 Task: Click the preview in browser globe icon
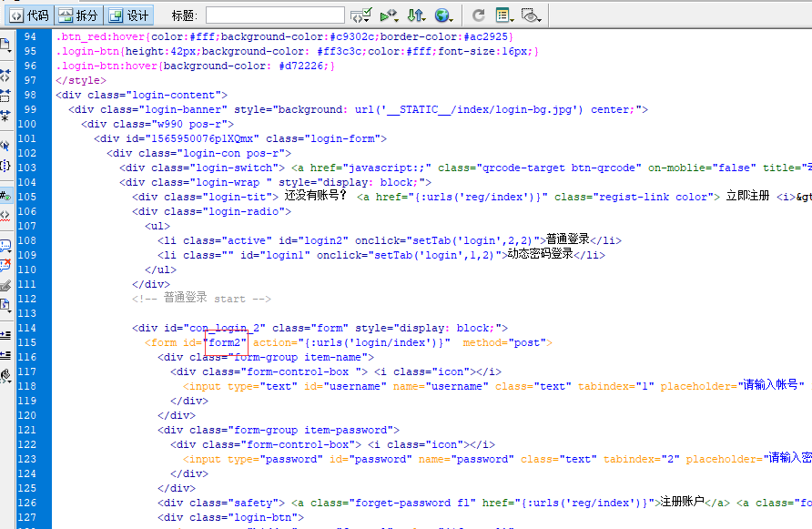[x=443, y=15]
